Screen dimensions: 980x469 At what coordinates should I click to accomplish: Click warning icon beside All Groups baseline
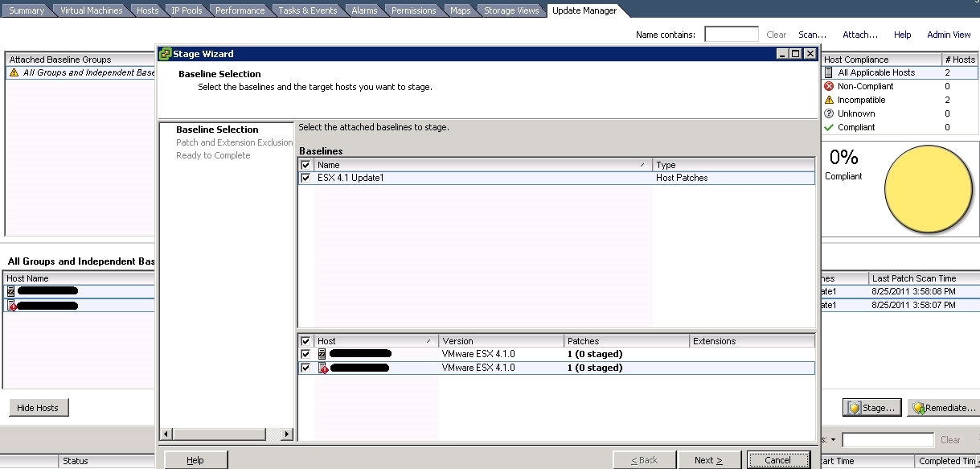pos(14,72)
